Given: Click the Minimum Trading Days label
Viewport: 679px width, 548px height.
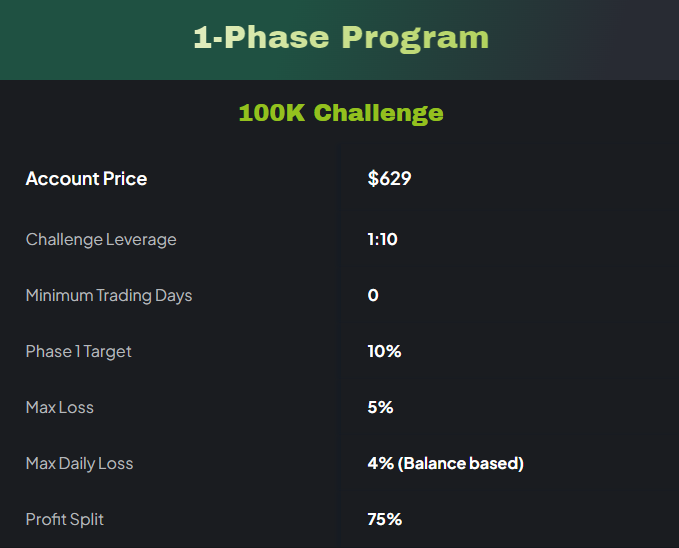Looking at the screenshot, I should point(109,296).
